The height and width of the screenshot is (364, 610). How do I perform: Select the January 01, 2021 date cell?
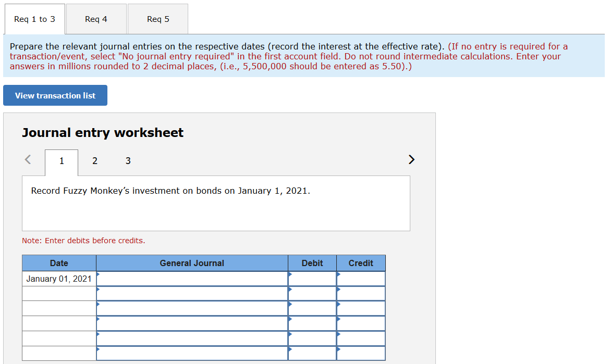click(59, 279)
